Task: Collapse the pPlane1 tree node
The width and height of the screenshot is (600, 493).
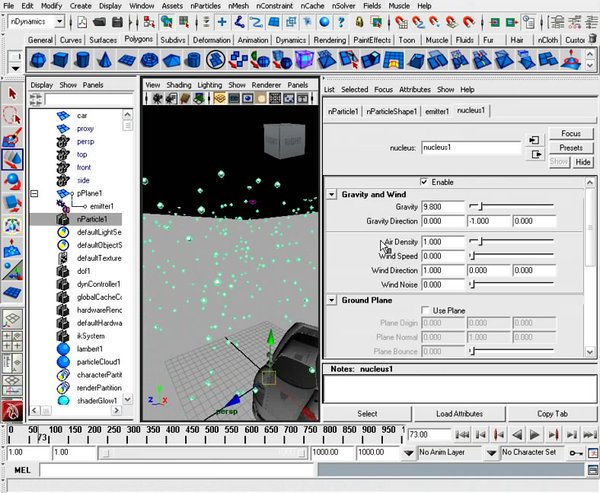Action: [34, 193]
